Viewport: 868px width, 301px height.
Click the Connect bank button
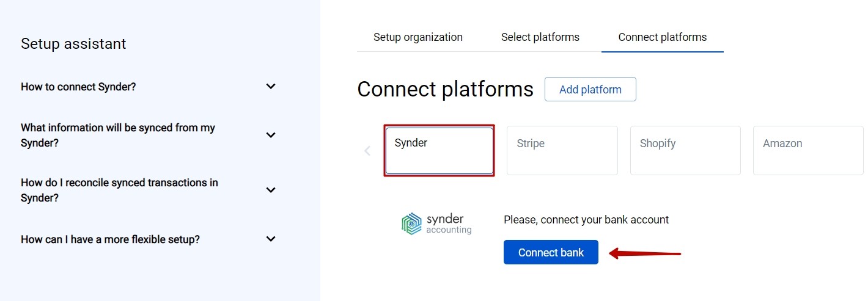(551, 252)
